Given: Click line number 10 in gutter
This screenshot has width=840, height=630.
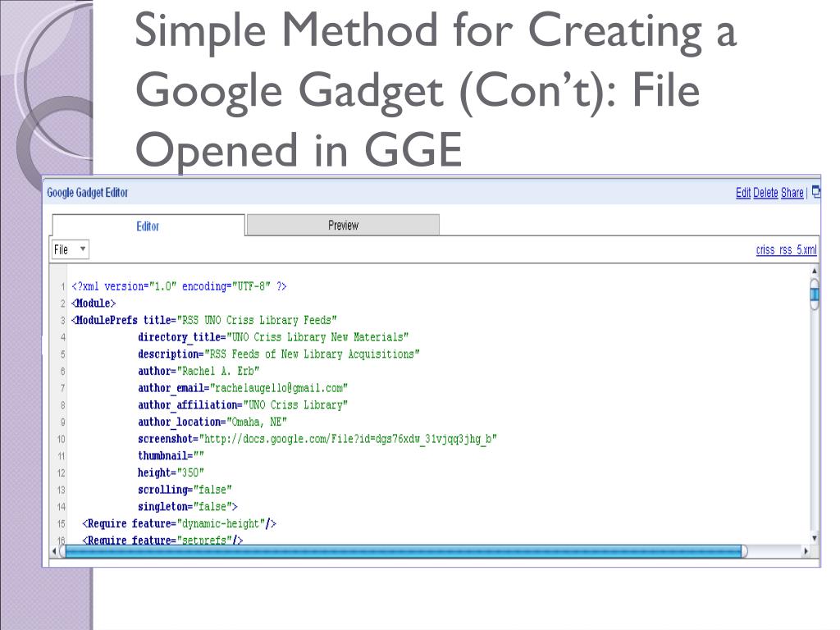Looking at the screenshot, I should coord(61,440).
